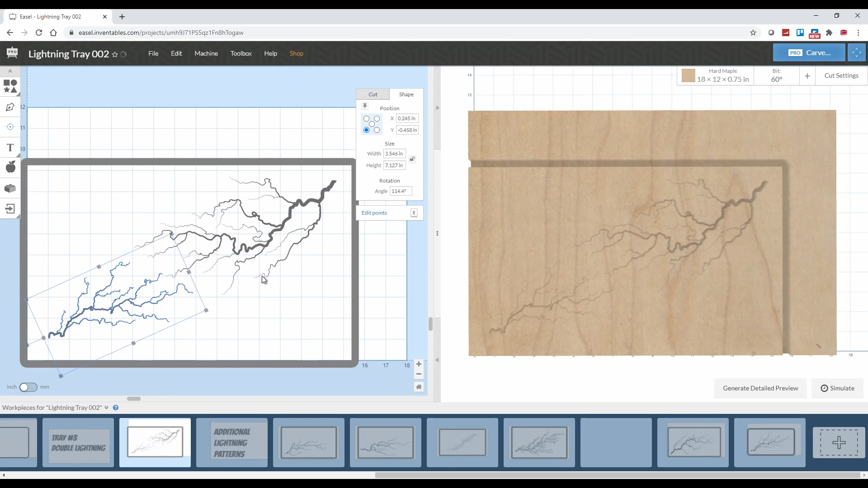Click the rotation angle input field
868x488 pixels.
400,191
